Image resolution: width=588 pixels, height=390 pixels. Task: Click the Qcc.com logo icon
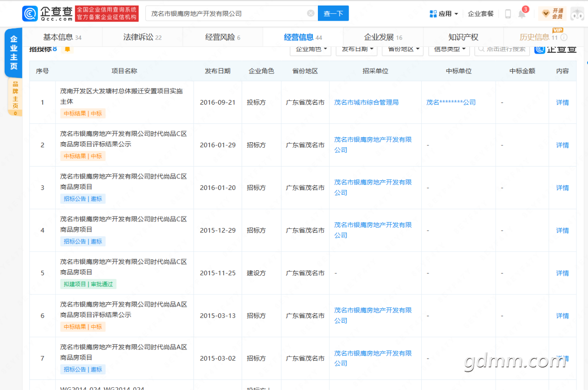[30, 13]
